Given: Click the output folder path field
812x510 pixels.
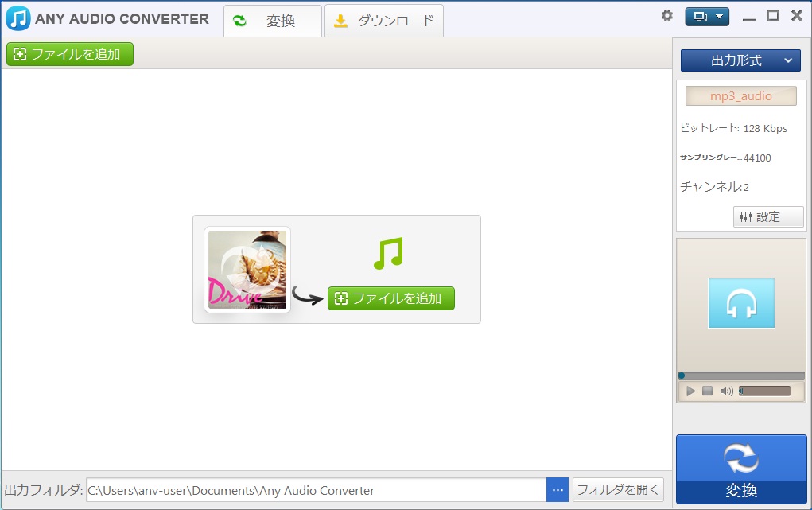Looking at the screenshot, I should tap(315, 490).
